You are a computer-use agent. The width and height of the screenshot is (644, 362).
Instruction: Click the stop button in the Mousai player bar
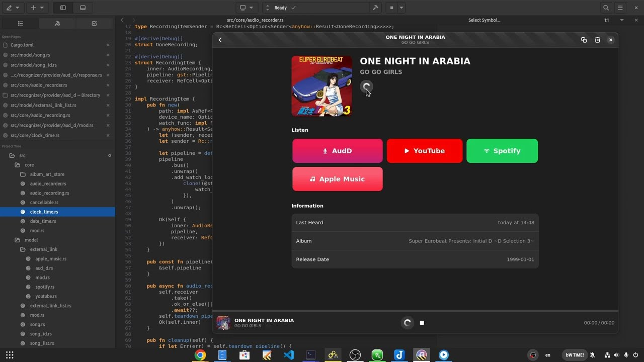click(x=422, y=323)
